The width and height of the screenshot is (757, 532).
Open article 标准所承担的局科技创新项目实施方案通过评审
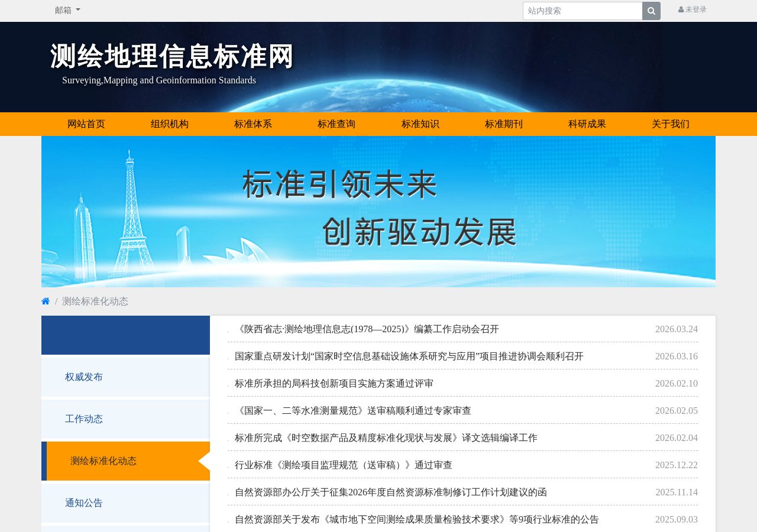pos(334,384)
